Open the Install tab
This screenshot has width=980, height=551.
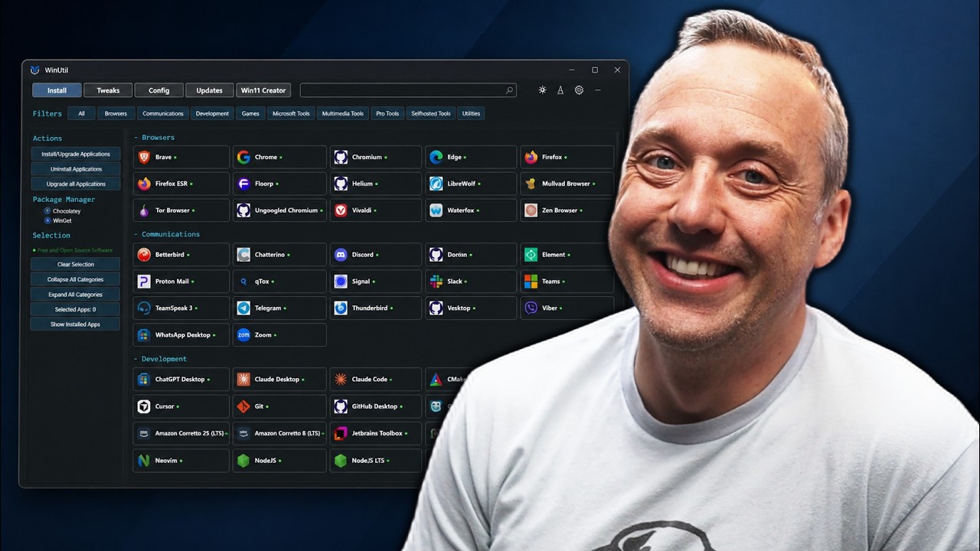pos(57,90)
